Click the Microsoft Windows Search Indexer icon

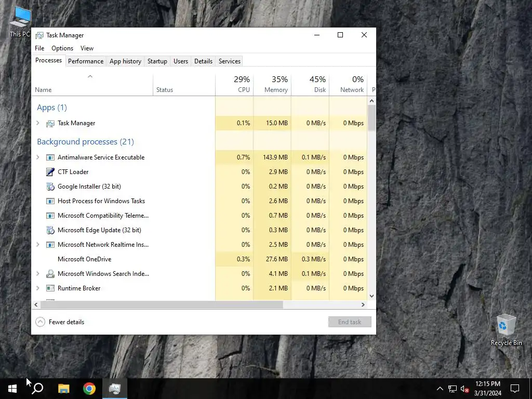tap(50, 274)
